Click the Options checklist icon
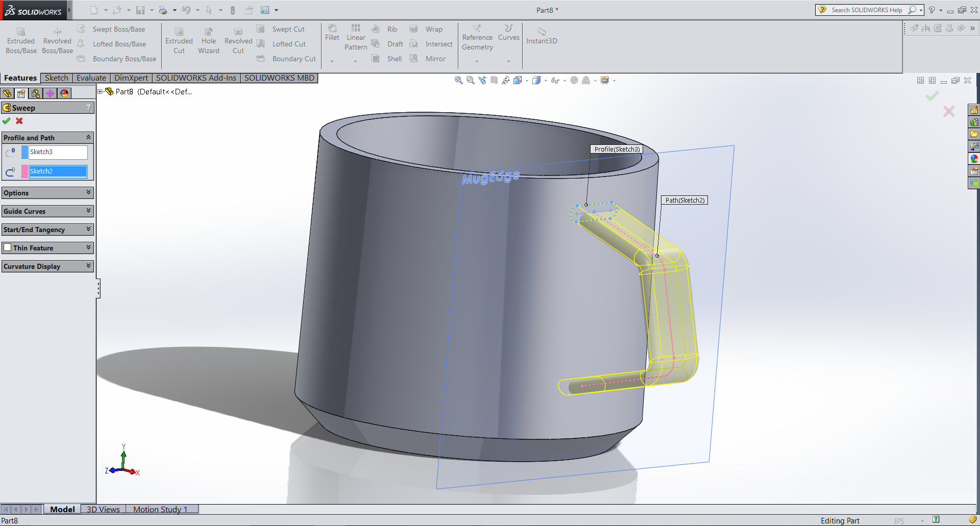This screenshot has height=526, width=980. coord(265,10)
